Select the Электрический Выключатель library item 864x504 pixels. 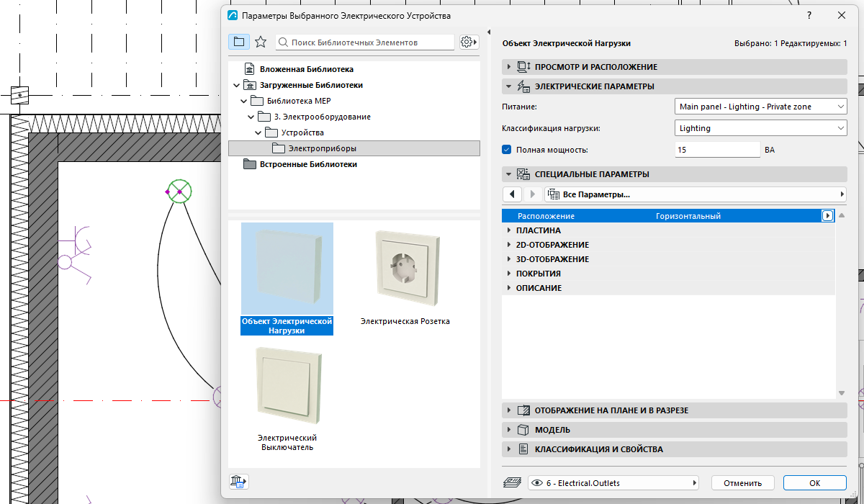[287, 399]
